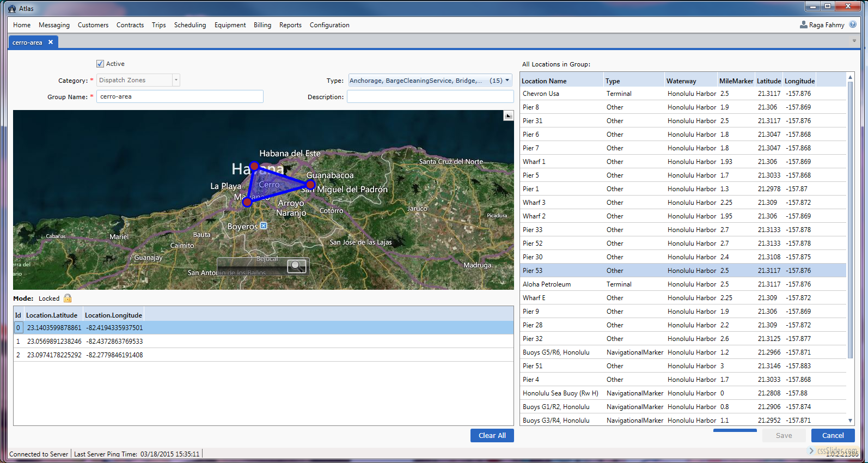868x463 pixels.
Task: Sort locations by Type column header
Action: pos(634,81)
